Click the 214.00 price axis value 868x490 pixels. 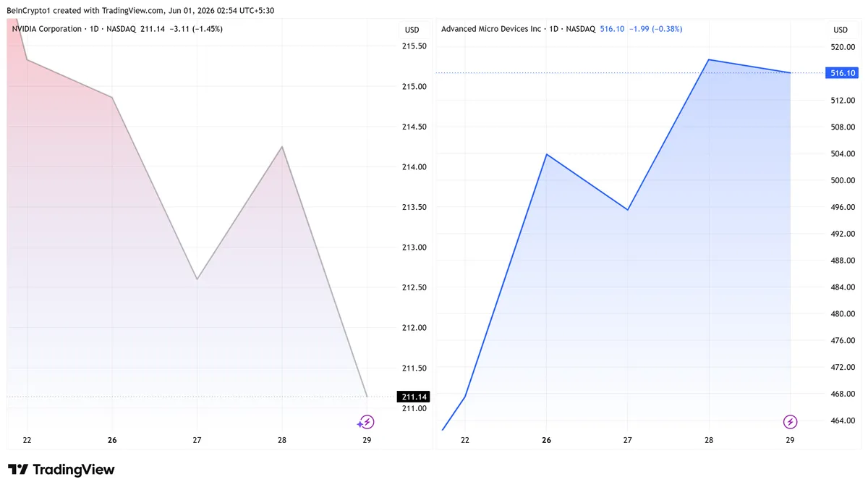(x=414, y=167)
